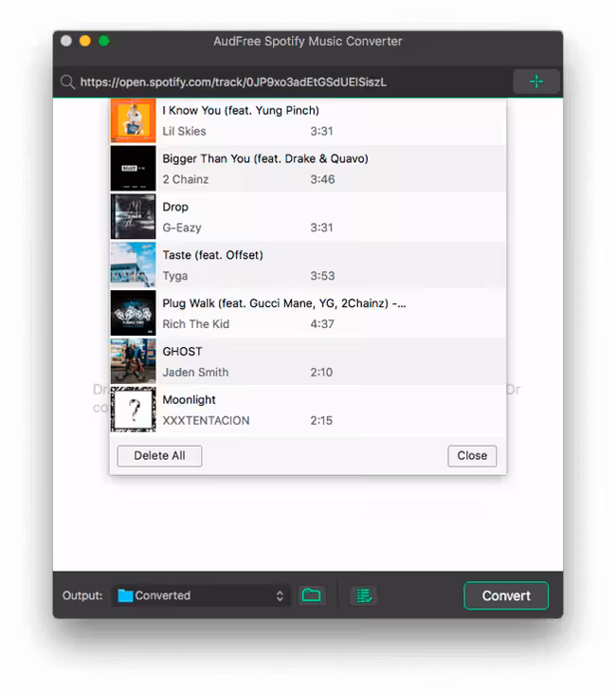Click the artist name G-Eazy

(x=182, y=228)
